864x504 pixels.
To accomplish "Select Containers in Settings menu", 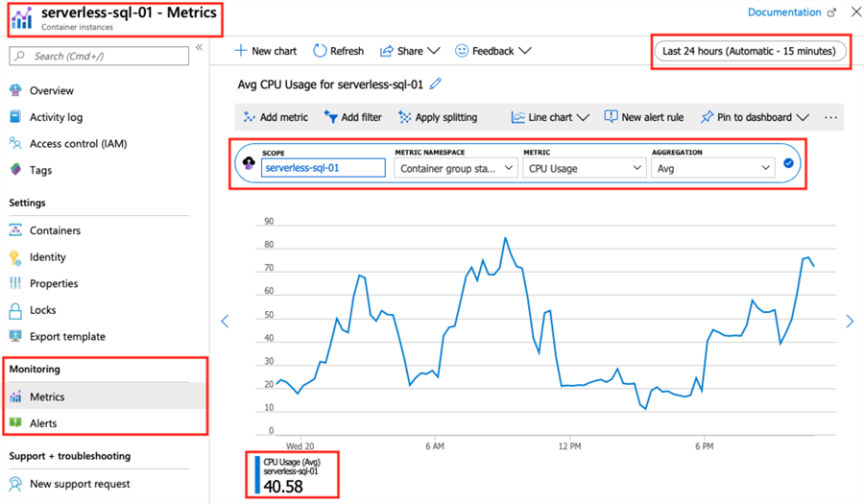I will tap(55, 230).
